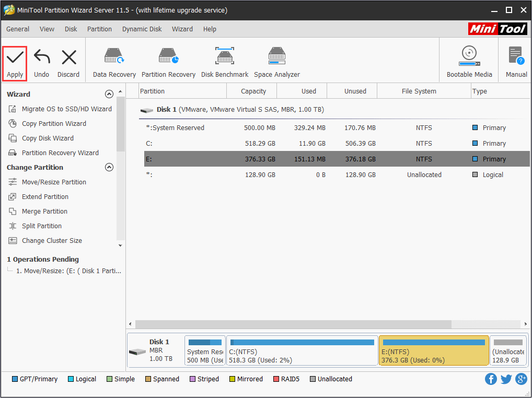Click the Disk 1 drive icon in the disk map
The width and height of the screenshot is (532, 398).
pyautogui.click(x=137, y=352)
